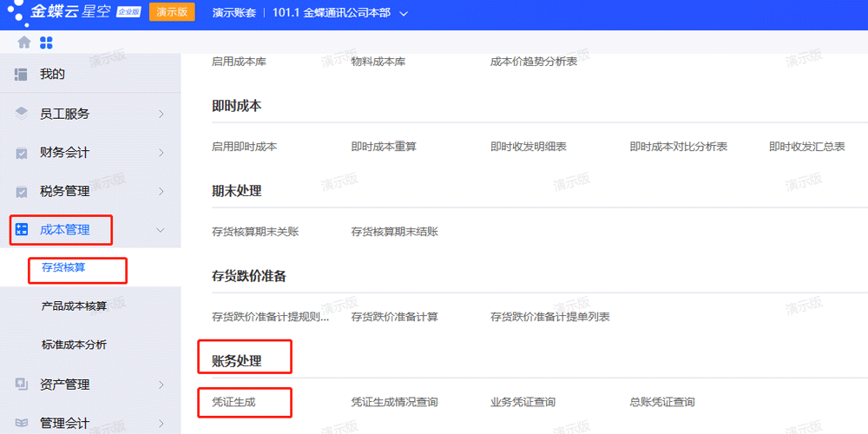868x434 pixels.
Task: Click the 财务会计 sidebar icon
Action: click(x=22, y=153)
